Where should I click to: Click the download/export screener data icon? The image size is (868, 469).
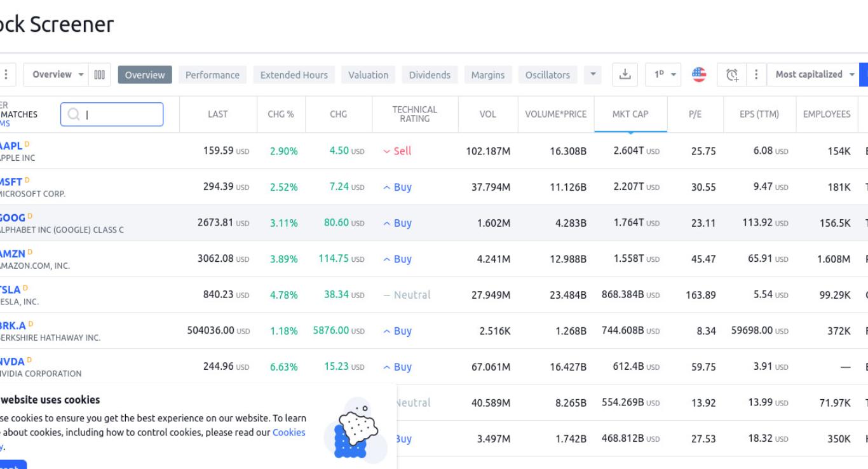click(625, 74)
